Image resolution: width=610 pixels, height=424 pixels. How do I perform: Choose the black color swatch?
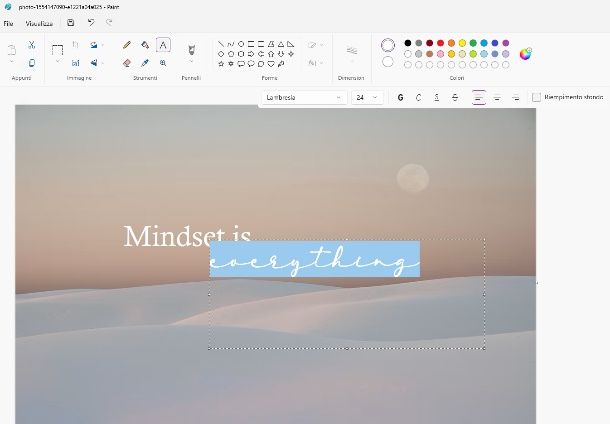tap(408, 43)
